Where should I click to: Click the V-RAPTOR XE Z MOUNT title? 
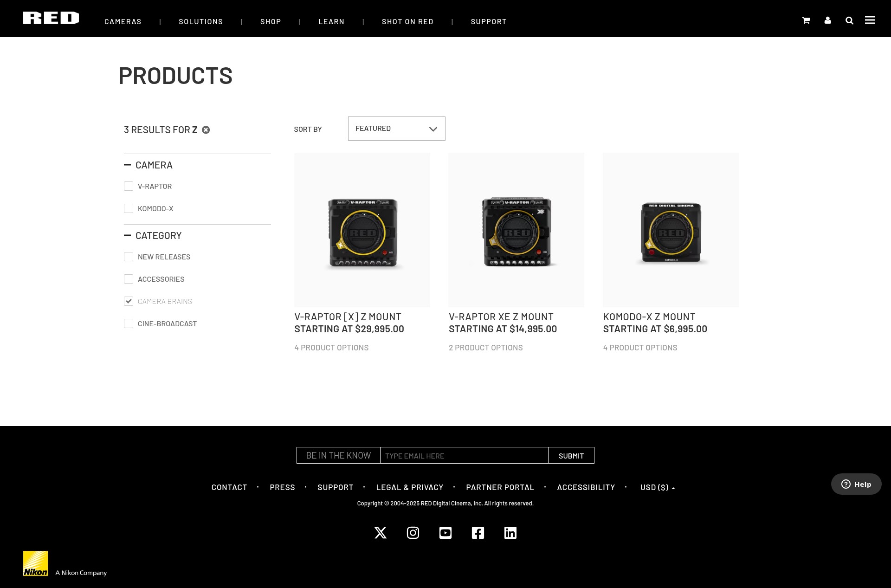[501, 317]
